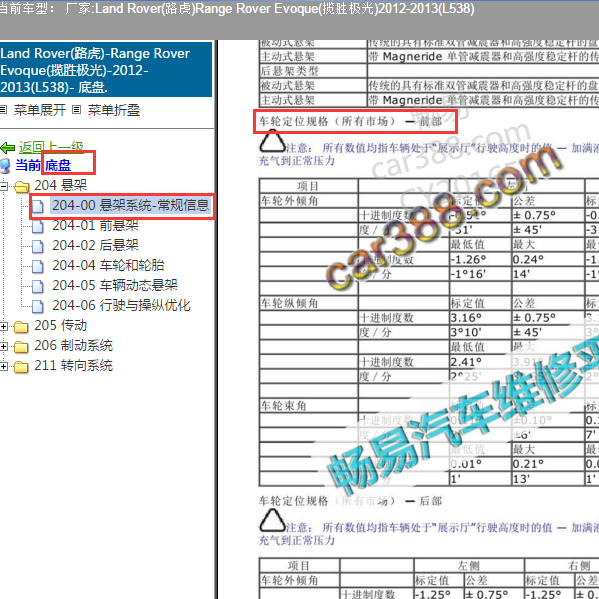Open 204-01 前悬架 document
This screenshot has height=599, width=599.
(95, 225)
